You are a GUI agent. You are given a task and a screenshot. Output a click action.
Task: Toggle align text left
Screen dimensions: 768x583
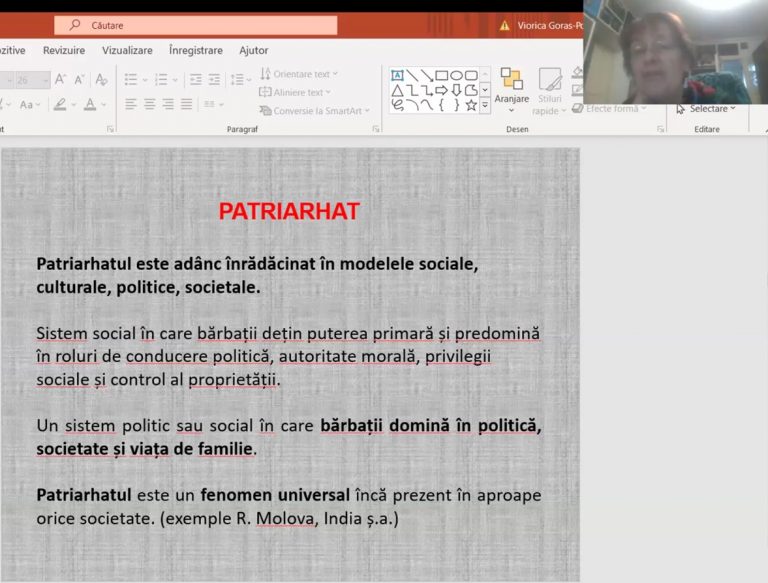(132, 104)
